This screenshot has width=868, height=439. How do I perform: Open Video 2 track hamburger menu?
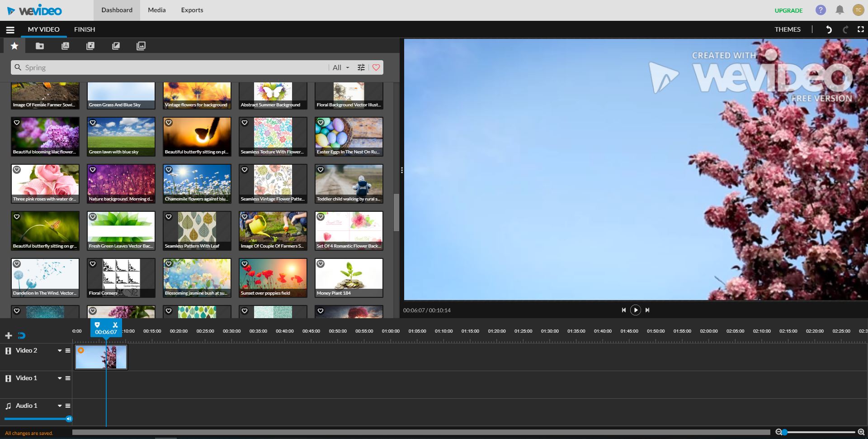[x=68, y=351]
